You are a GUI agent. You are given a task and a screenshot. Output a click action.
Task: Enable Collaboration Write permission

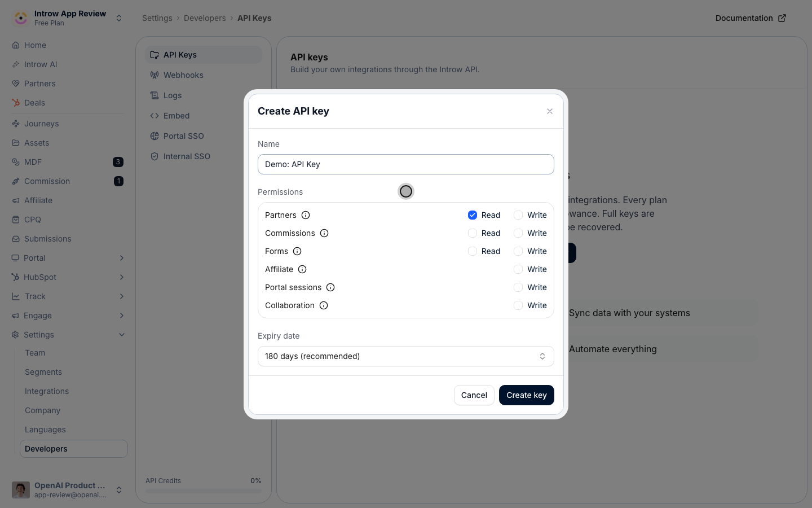518,305
